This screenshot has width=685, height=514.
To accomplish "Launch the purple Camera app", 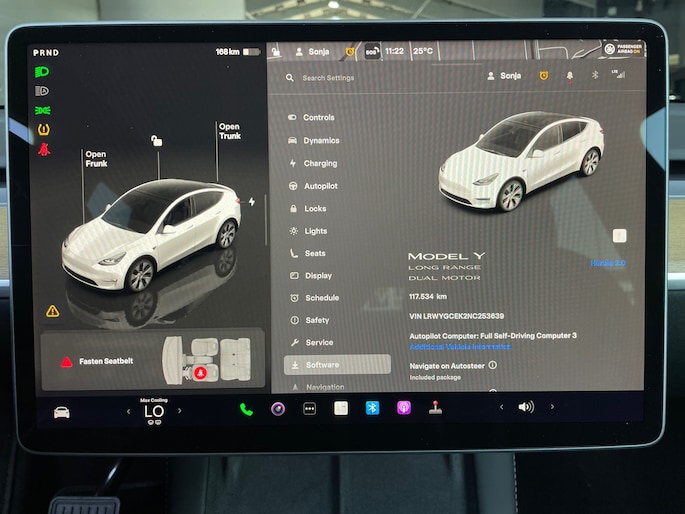I will pos(278,409).
